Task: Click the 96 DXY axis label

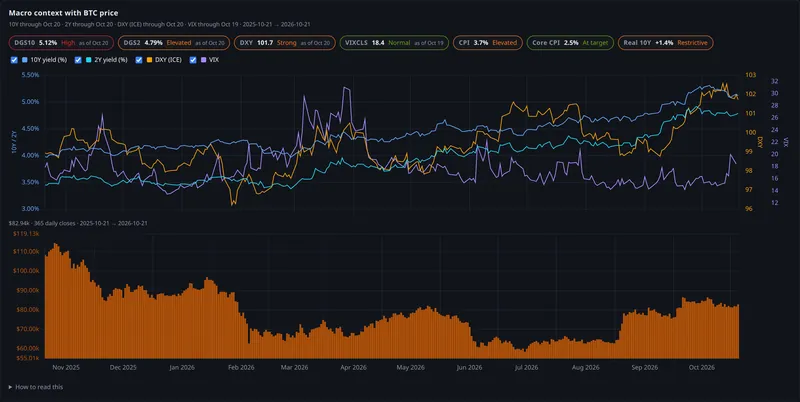Action: 748,209
